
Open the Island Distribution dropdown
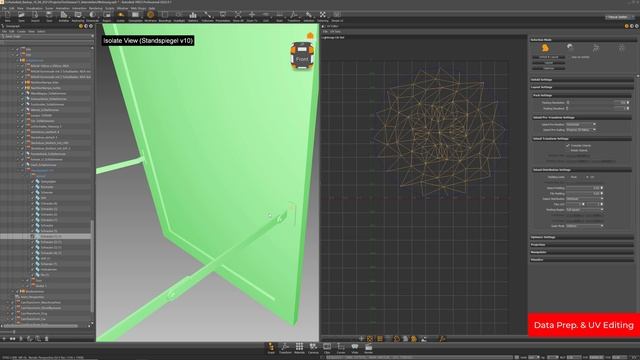coord(584,199)
